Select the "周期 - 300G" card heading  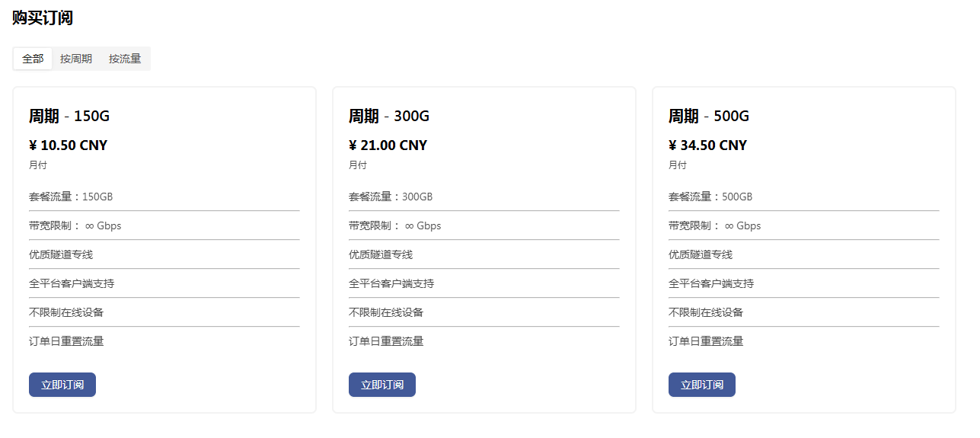click(x=389, y=116)
